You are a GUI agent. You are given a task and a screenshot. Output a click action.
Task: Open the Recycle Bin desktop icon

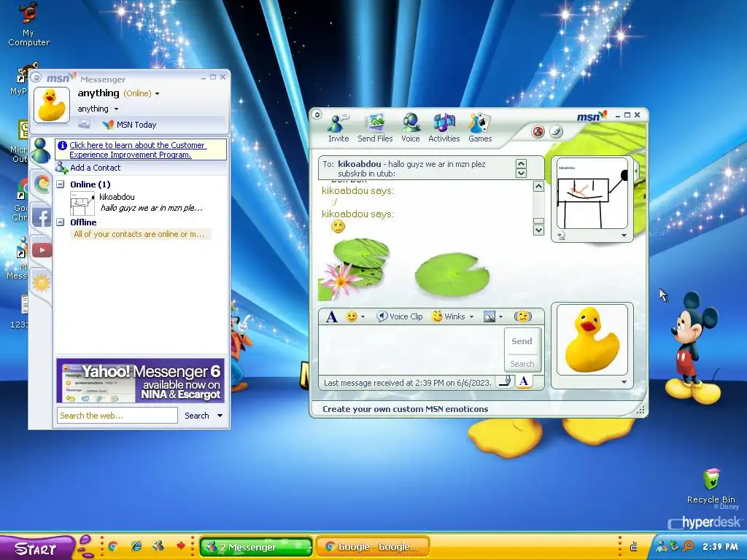pyautogui.click(x=711, y=486)
